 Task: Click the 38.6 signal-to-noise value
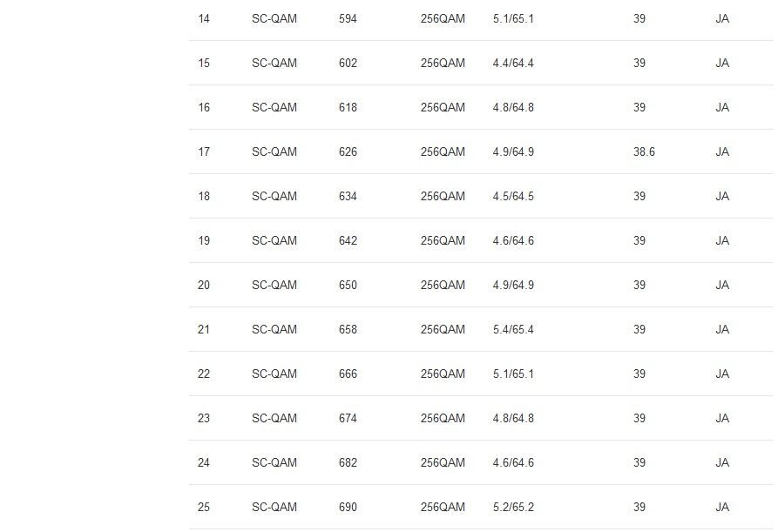(644, 152)
